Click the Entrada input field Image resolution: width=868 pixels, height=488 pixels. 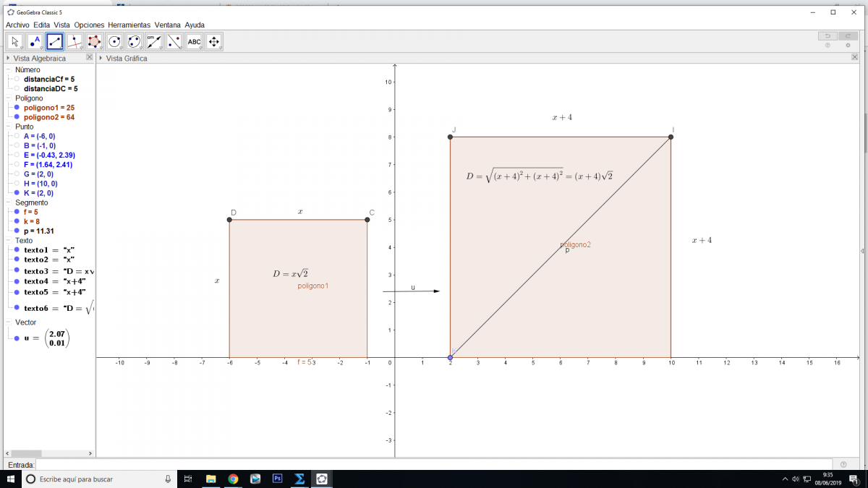click(x=434, y=464)
